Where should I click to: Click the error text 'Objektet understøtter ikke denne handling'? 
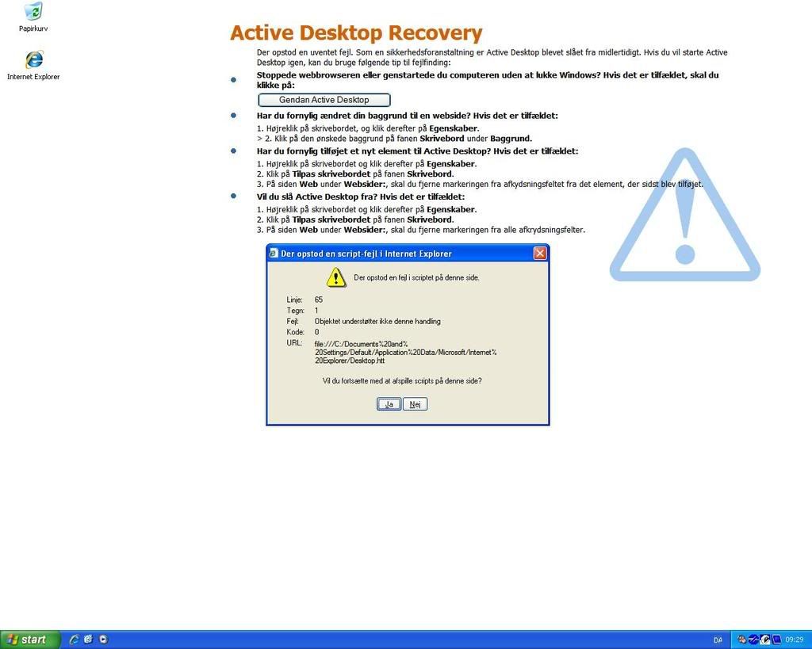[x=377, y=322]
